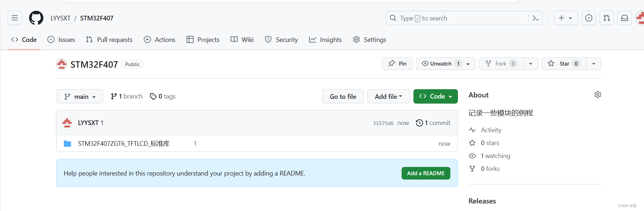Viewport: 644px width, 211px height.
Task: Click the branch icon beside 1 branch
Action: (114, 96)
